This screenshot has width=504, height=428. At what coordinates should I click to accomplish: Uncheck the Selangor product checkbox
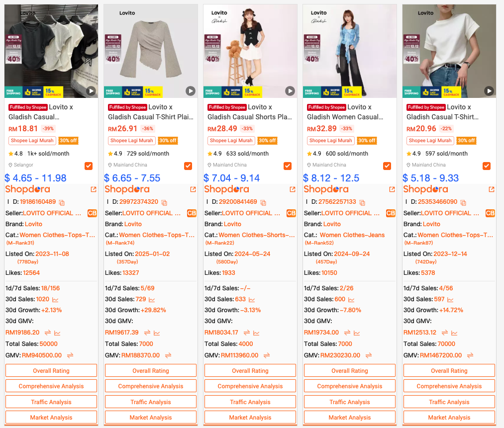click(89, 166)
